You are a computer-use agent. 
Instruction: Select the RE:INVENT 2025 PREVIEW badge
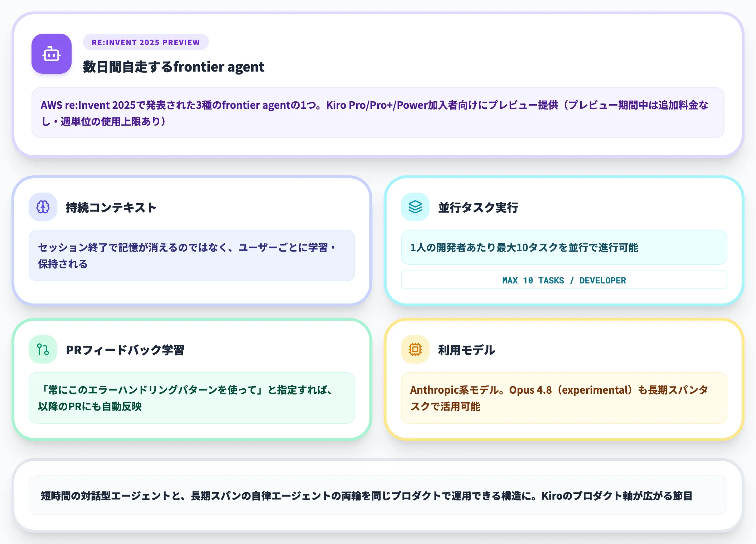point(146,42)
